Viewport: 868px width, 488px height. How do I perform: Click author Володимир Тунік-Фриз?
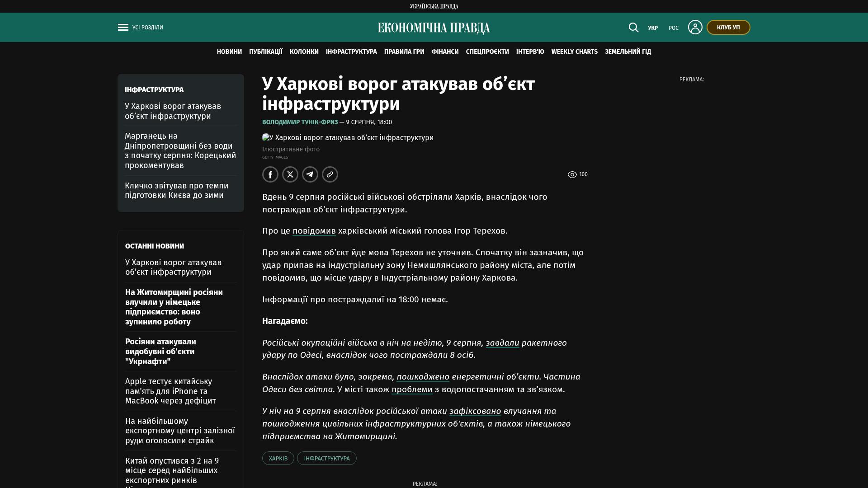coord(300,122)
